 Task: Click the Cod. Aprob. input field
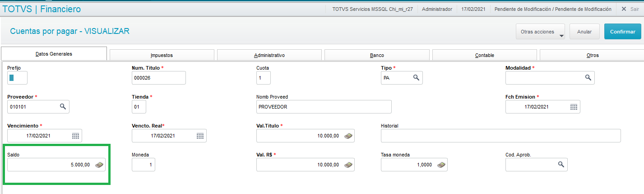click(537, 165)
